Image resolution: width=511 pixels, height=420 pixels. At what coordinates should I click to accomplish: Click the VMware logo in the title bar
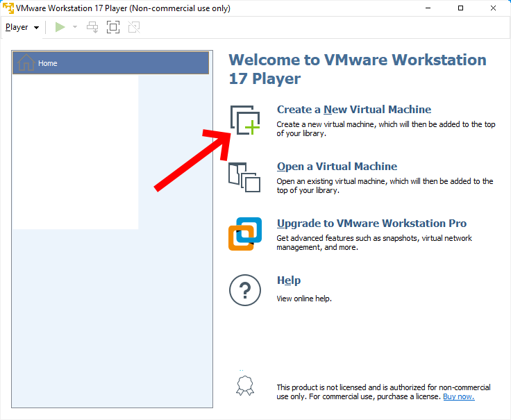tap(8, 8)
